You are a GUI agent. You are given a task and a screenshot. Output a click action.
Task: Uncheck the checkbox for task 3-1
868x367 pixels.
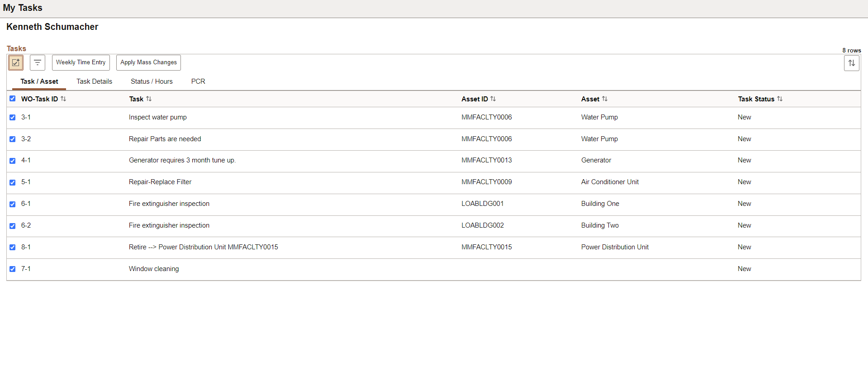point(13,117)
